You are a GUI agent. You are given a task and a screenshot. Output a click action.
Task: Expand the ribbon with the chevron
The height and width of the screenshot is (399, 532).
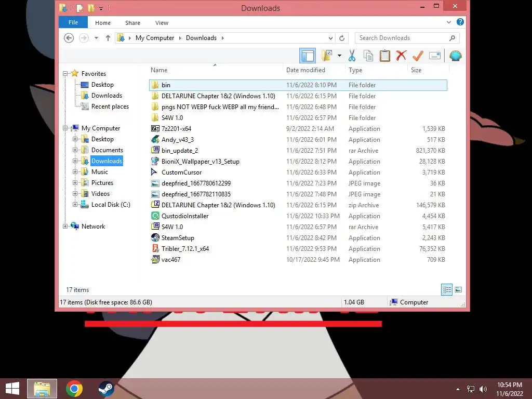coord(448,22)
